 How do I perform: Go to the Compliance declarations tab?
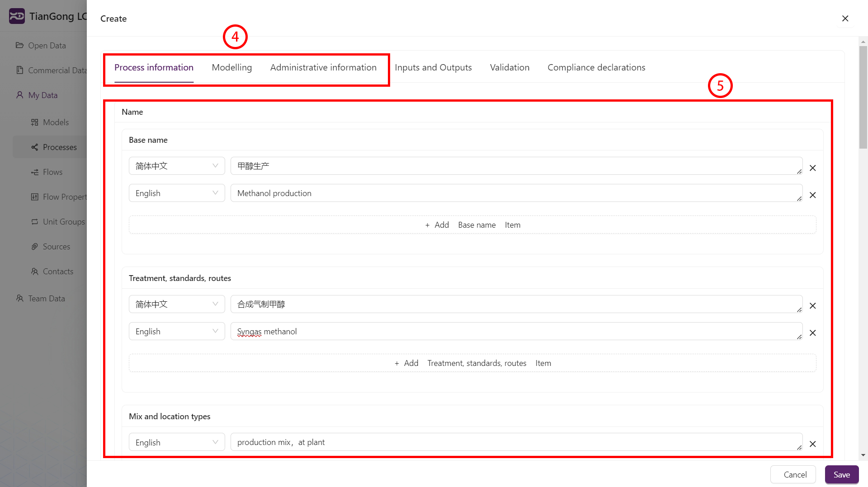click(596, 68)
